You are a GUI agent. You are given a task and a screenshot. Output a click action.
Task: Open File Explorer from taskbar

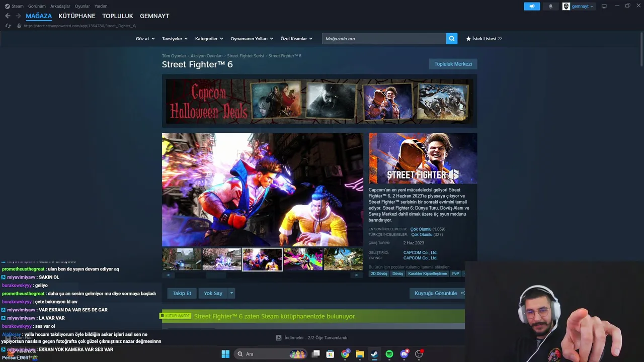(x=360, y=354)
